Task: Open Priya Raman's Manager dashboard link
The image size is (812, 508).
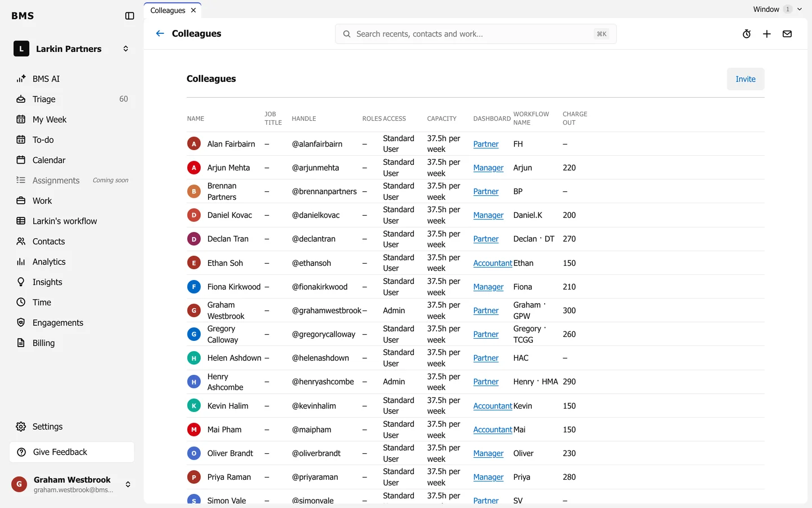Action: pyautogui.click(x=488, y=477)
